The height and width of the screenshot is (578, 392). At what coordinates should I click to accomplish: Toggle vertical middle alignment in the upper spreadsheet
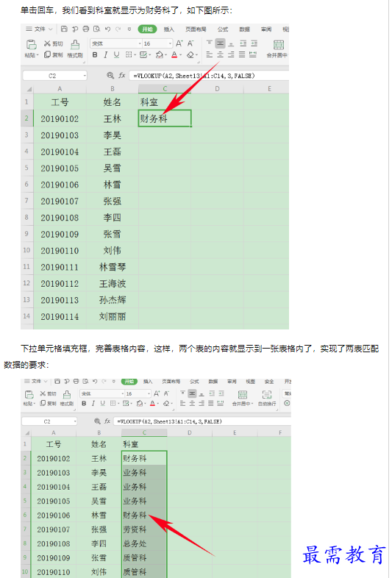tap(220, 43)
